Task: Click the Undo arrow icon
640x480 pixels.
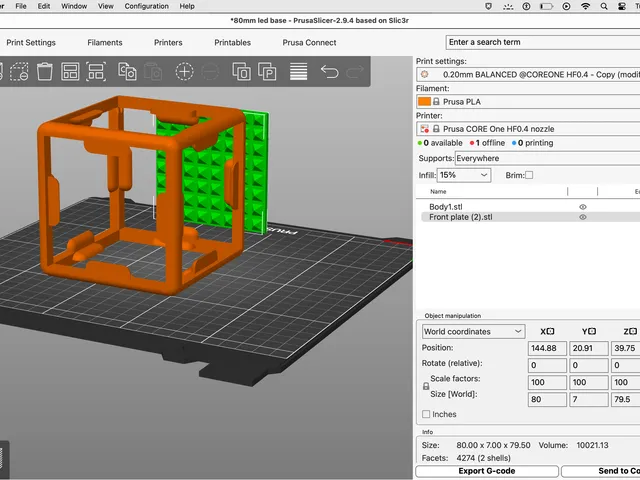Action: pyautogui.click(x=329, y=71)
